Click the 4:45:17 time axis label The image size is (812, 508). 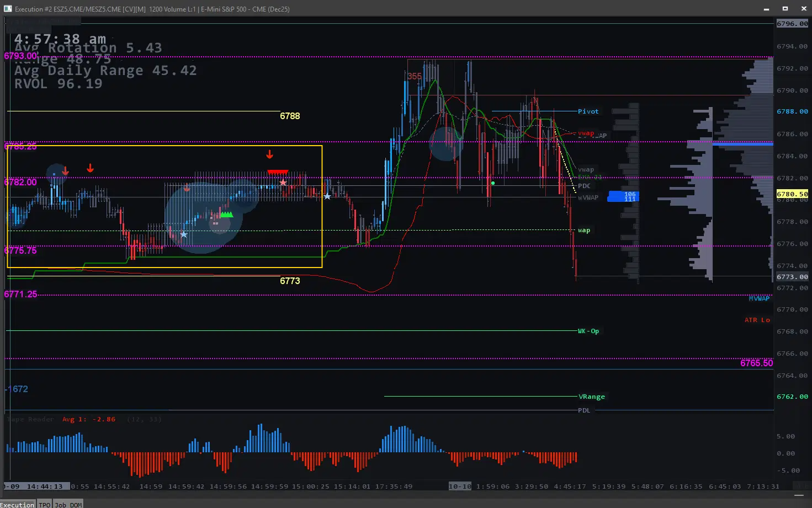tap(570, 486)
